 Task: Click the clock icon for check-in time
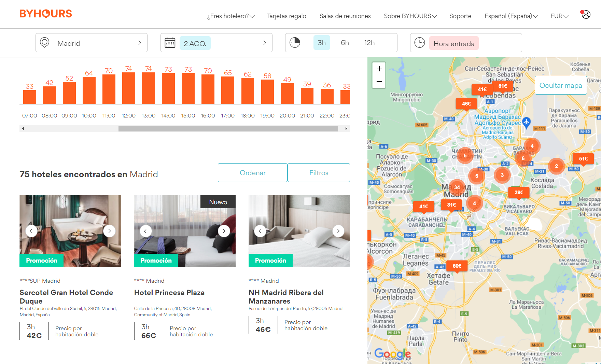pyautogui.click(x=420, y=43)
